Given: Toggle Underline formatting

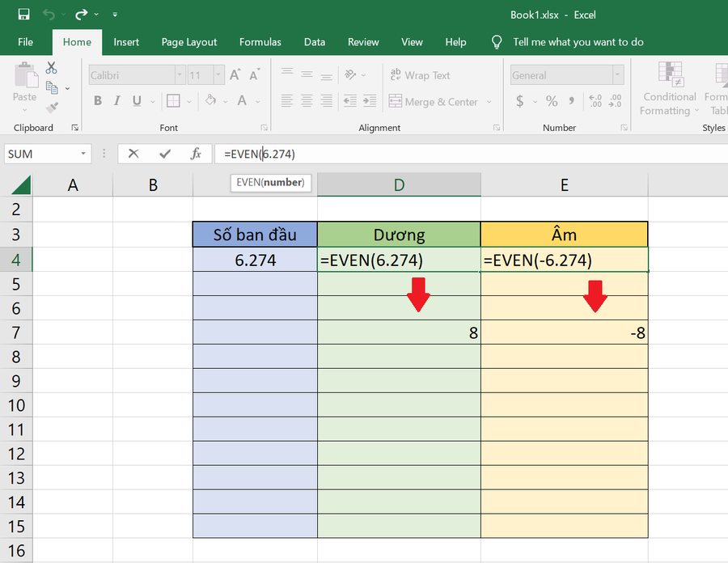Looking at the screenshot, I should point(137,101).
